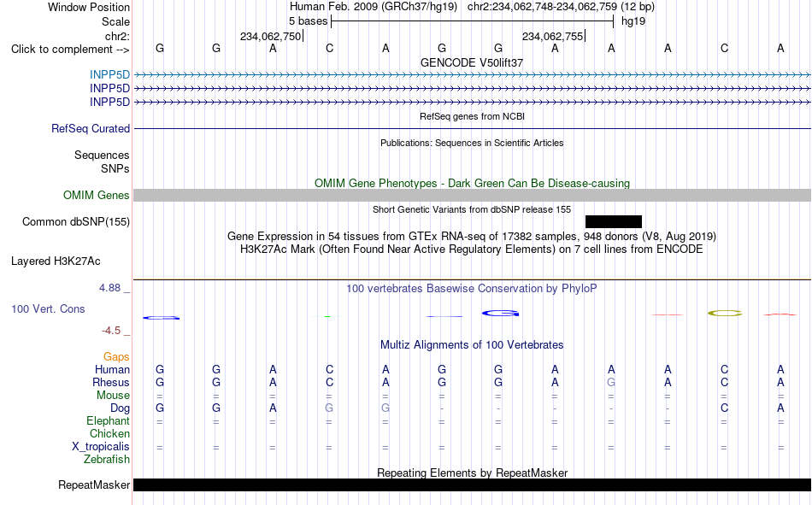Click the light-blue INPP5D gene label
812x505 pixels.
(109, 74)
